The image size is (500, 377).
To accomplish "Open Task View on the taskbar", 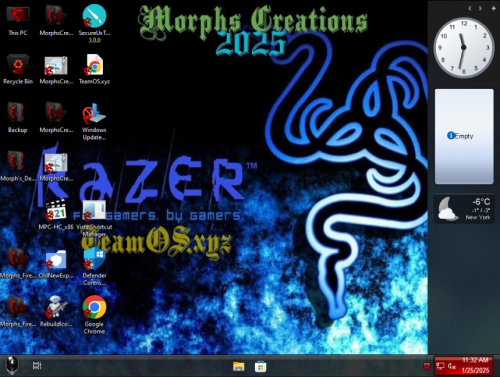I will coord(37,366).
